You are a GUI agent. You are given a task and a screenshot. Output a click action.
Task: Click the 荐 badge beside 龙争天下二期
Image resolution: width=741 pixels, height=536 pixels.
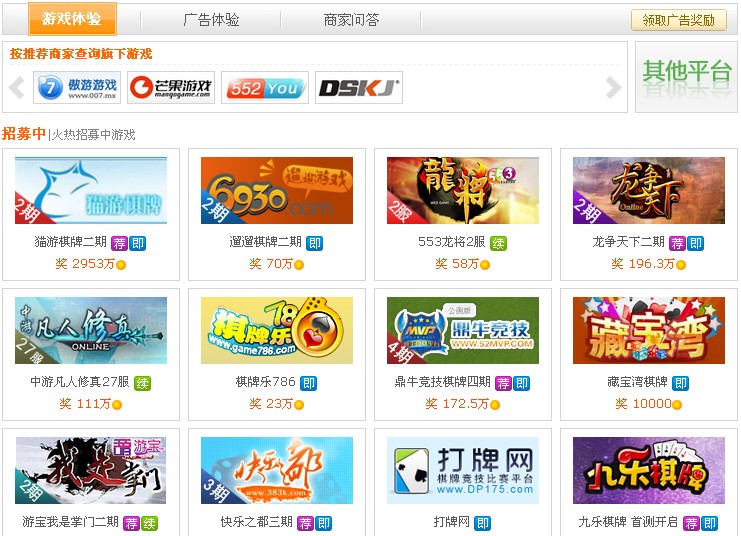tap(677, 243)
